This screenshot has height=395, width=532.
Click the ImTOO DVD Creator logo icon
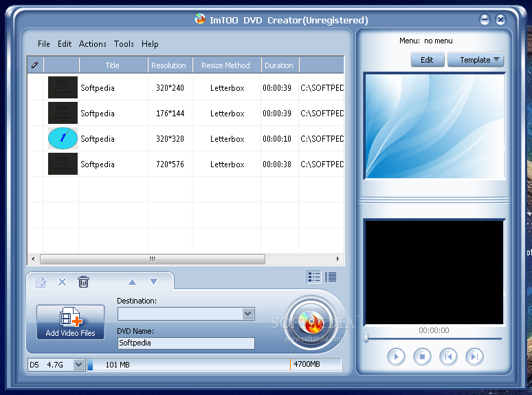click(200, 19)
